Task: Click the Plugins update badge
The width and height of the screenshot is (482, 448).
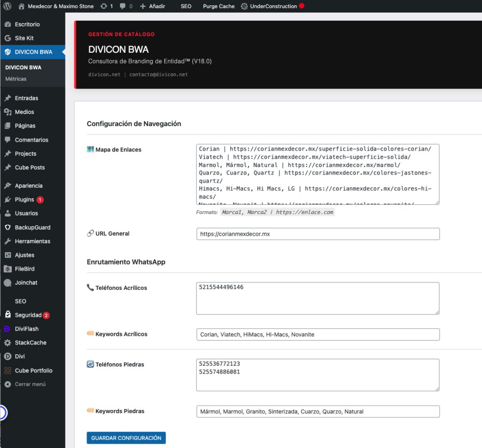Action: [40, 200]
